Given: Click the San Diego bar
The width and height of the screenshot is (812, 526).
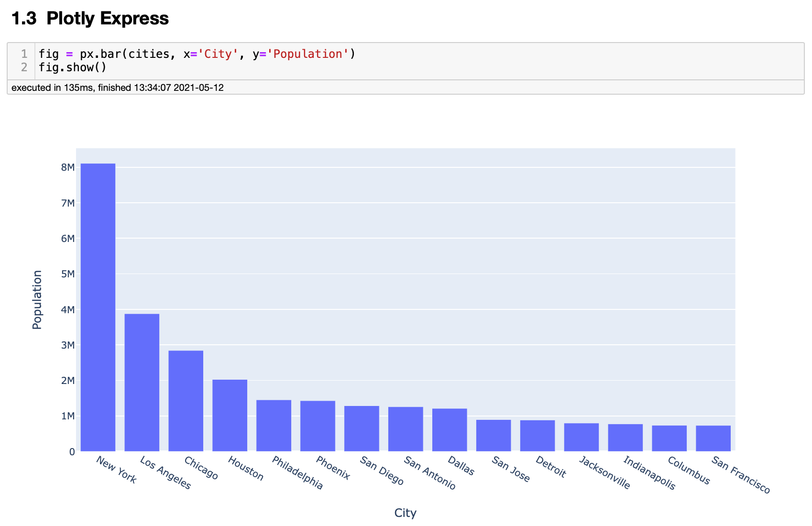Looking at the screenshot, I should pos(362,428).
